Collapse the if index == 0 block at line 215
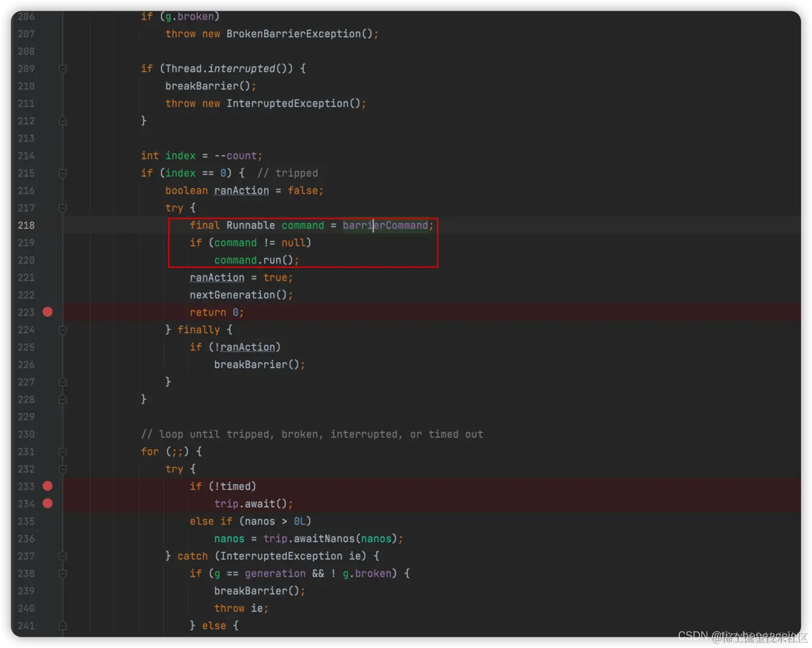The height and width of the screenshot is (648, 812). point(62,173)
